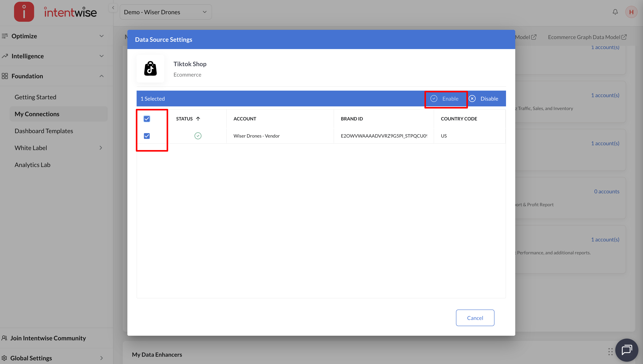Image resolution: width=643 pixels, height=364 pixels.
Task: Sort by the Country Code column header
Action: [x=459, y=119]
